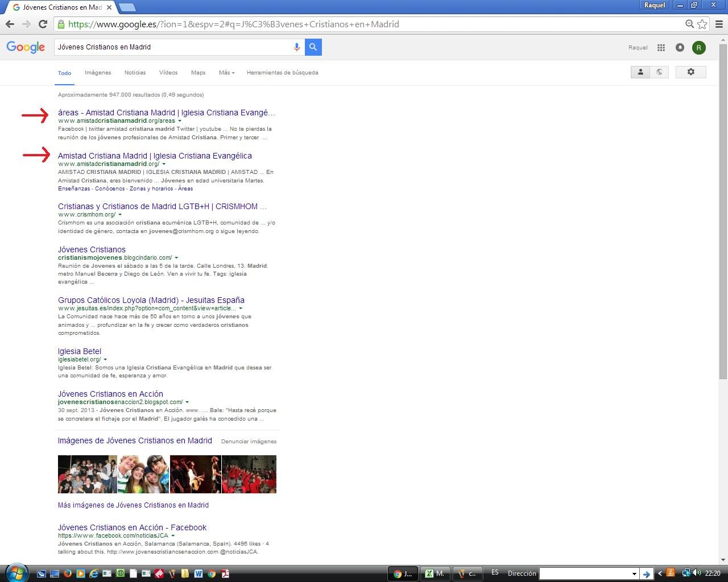
Task: Bookmark this page with the star icon
Action: [x=702, y=24]
